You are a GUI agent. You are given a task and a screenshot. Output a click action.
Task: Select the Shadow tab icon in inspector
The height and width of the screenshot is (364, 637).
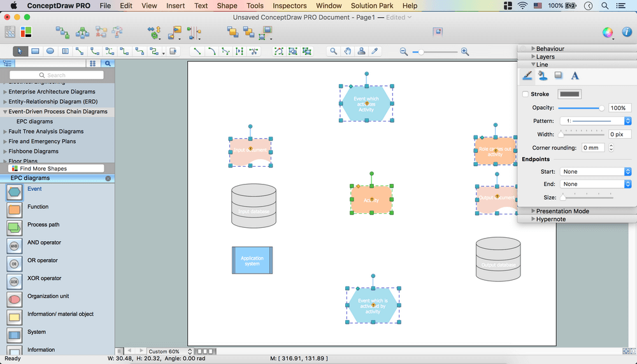559,76
